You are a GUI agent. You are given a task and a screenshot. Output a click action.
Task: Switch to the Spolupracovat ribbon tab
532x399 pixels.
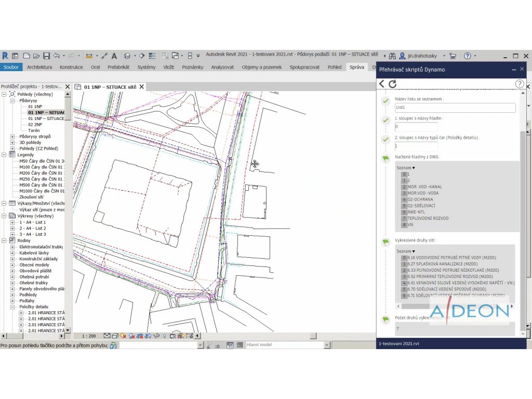304,67
